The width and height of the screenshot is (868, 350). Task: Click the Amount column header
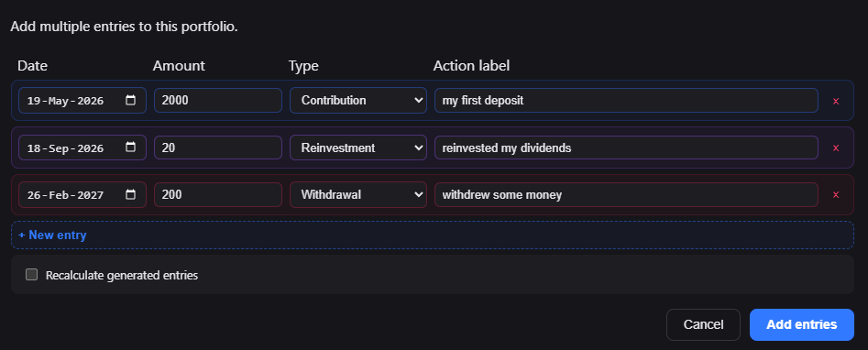179,66
